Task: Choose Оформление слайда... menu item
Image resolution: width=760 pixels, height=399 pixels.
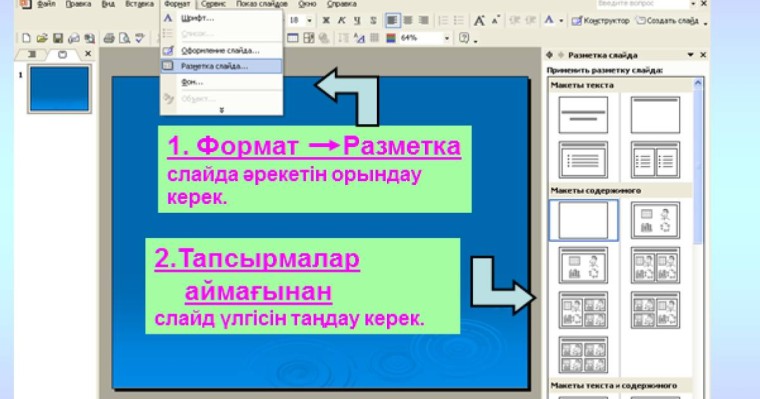Action: tap(222, 50)
